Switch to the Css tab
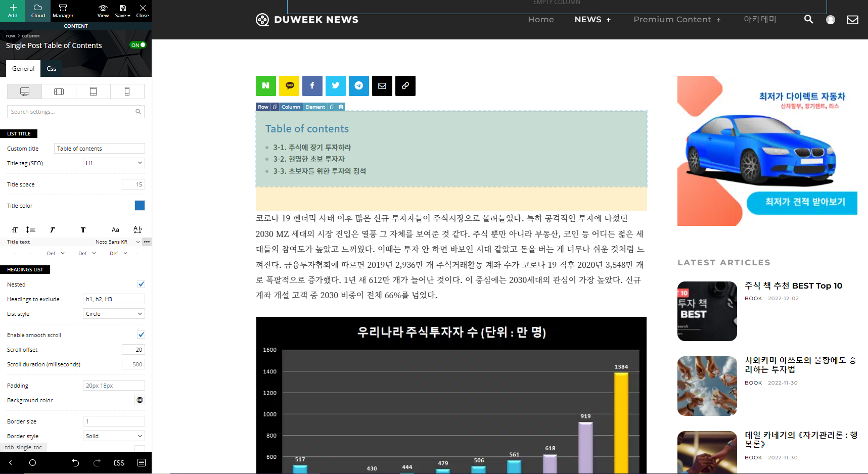 pos(52,69)
